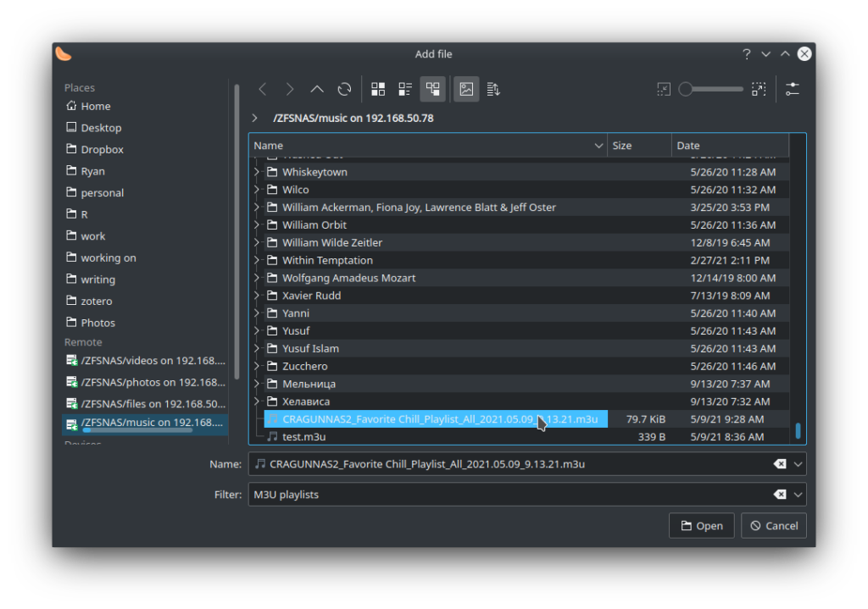868x609 pixels.
Task: Click the zoom-out icon left of the slider
Action: point(663,89)
